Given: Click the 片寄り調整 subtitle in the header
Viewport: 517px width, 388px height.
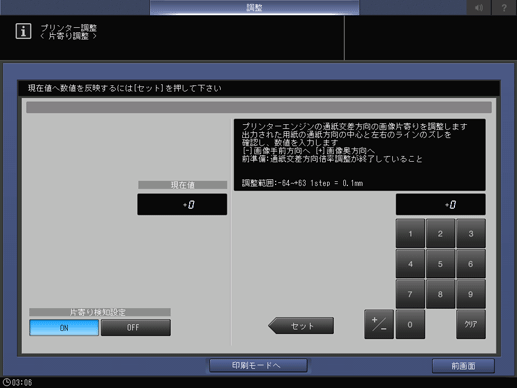Looking at the screenshot, I should click(x=68, y=36).
